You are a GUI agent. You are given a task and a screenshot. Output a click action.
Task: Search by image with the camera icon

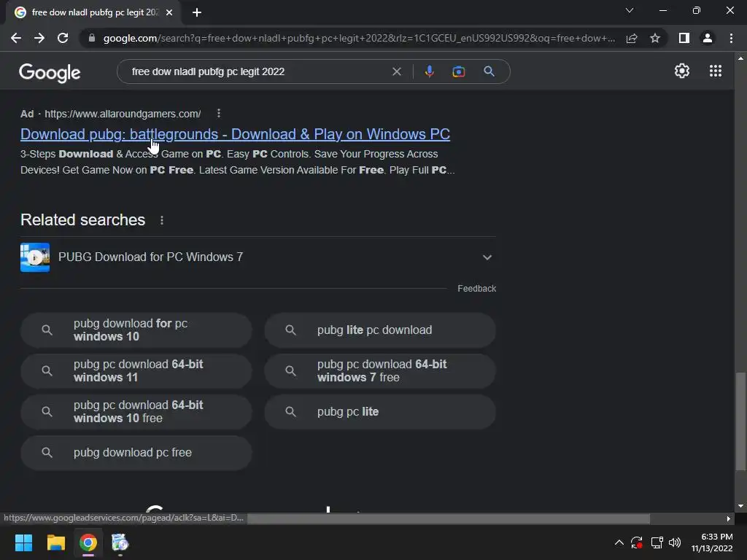[459, 71]
